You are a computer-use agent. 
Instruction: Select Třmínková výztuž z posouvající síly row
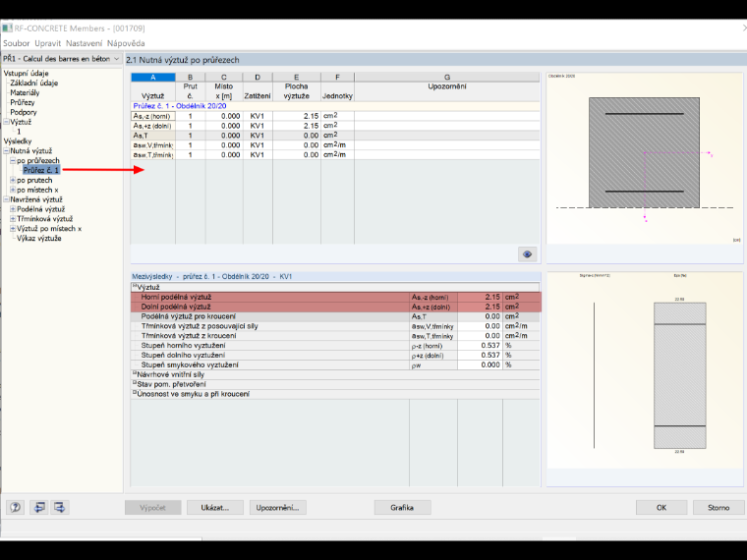[336, 326]
